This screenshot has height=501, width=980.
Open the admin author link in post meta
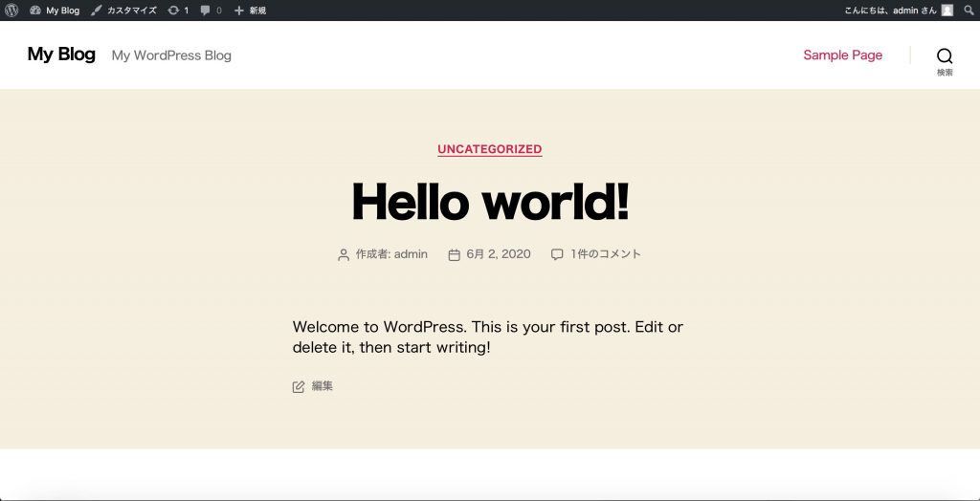coord(411,254)
